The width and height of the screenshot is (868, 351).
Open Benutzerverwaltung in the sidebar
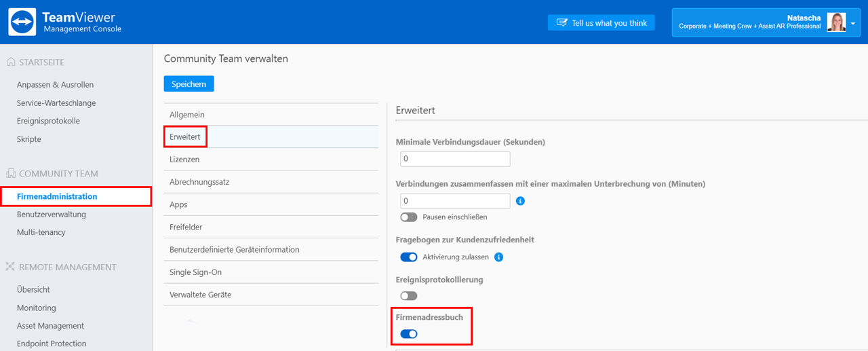[52, 215]
